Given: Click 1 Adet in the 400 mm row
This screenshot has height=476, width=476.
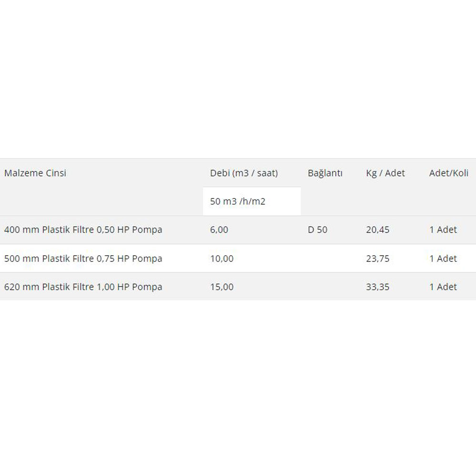Looking at the screenshot, I should pyautogui.click(x=443, y=230).
